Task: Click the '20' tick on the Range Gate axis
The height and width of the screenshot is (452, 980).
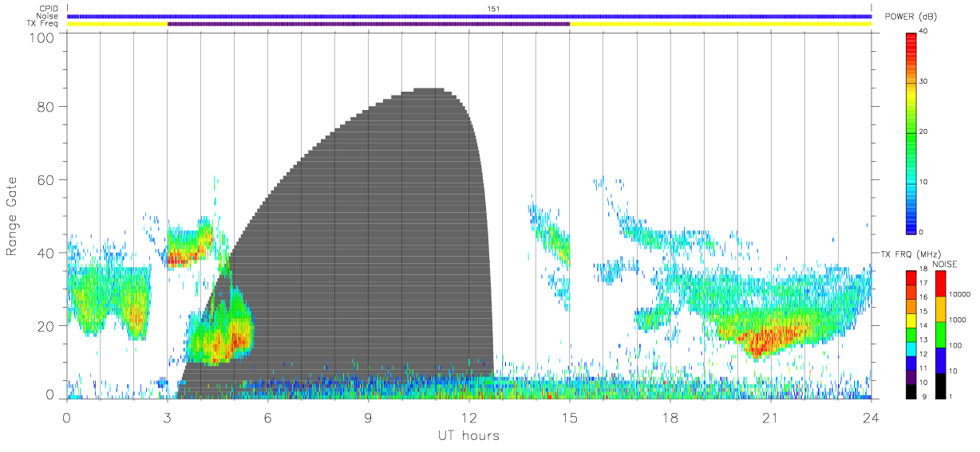Action: 45,326
